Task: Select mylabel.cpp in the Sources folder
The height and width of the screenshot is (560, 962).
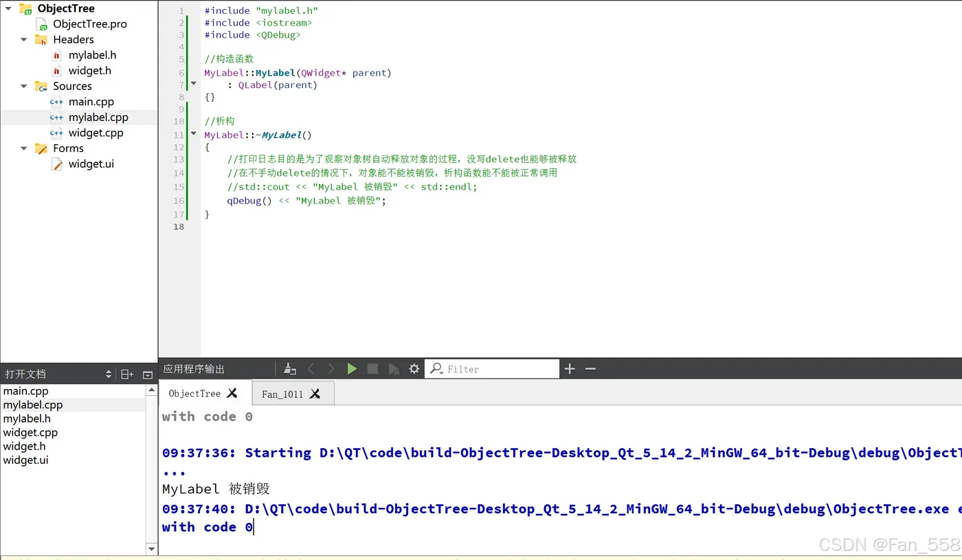Action: [x=98, y=117]
